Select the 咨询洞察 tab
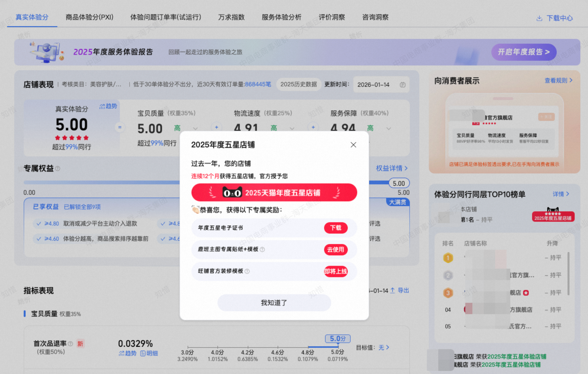The height and width of the screenshot is (374, 588). pos(375,17)
